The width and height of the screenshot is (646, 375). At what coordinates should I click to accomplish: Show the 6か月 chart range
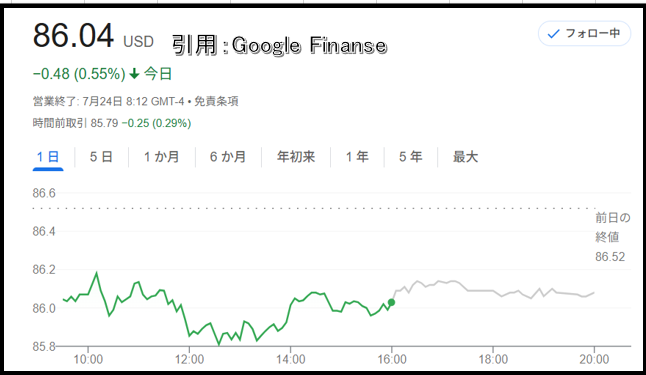(228, 157)
